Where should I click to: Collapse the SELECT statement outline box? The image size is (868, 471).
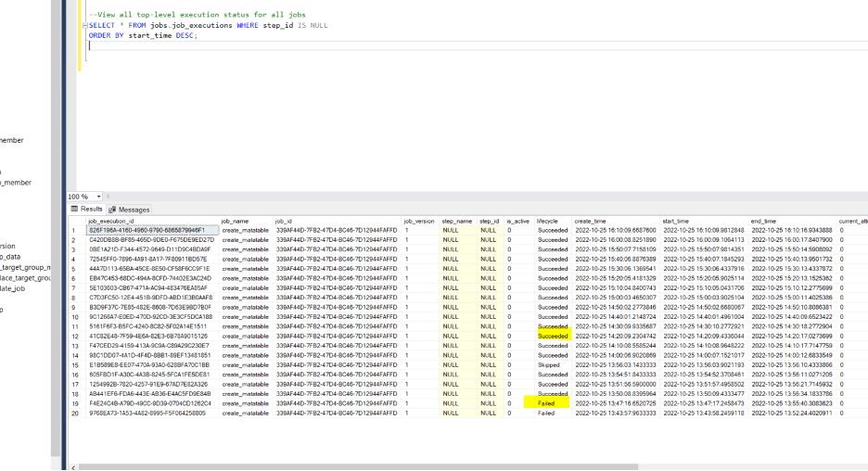coord(84,25)
